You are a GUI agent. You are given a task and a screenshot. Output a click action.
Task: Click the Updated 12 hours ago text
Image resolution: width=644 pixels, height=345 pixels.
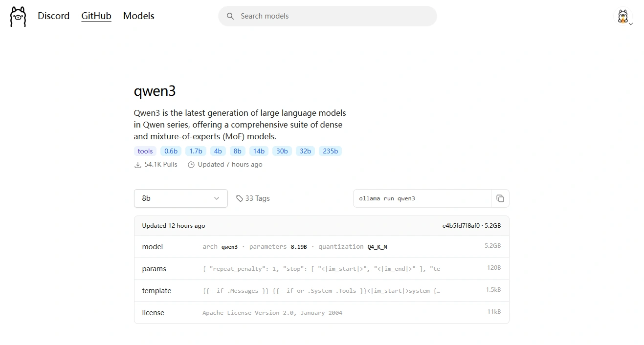click(x=174, y=226)
